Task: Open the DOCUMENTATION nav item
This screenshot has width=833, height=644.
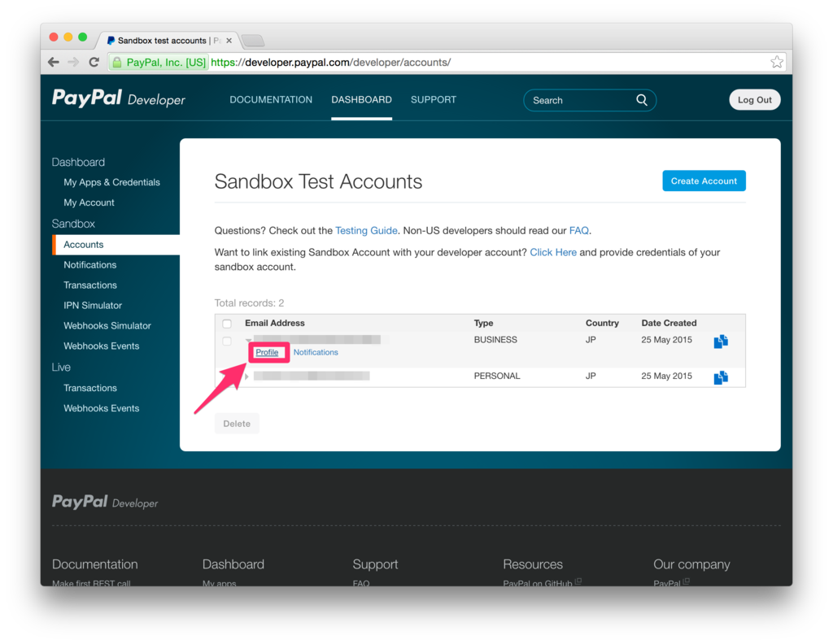Action: pos(271,100)
